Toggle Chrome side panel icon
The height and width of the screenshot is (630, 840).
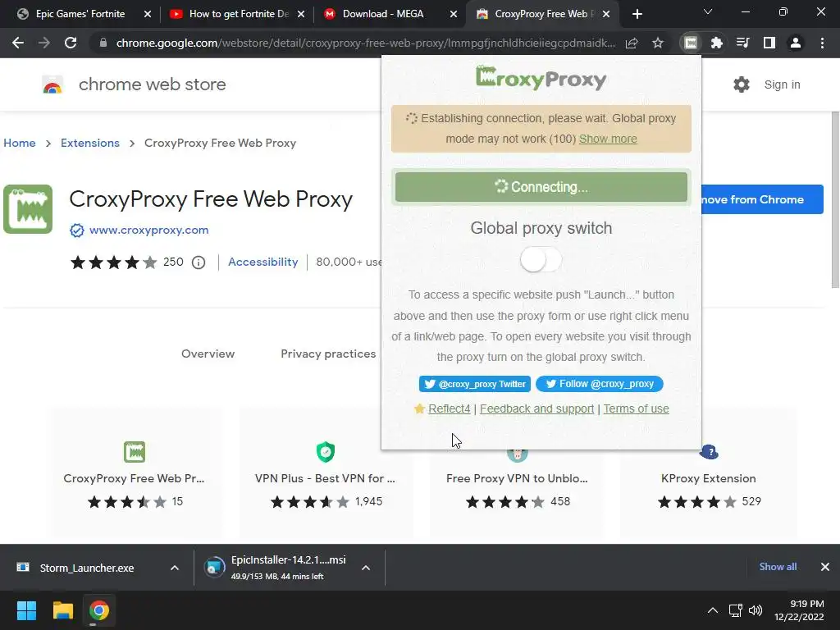click(x=769, y=43)
